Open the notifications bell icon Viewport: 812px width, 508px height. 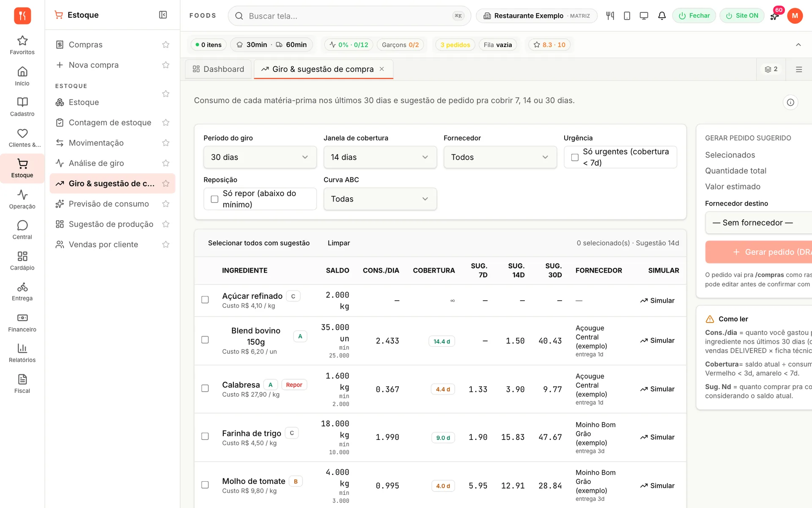coord(662,16)
